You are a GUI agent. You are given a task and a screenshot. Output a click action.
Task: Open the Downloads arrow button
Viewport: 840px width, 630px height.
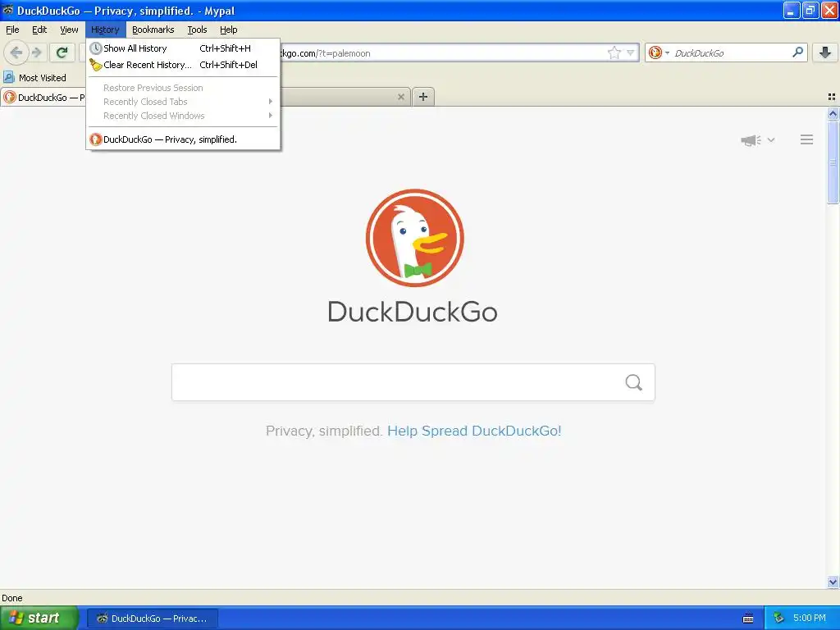pos(825,52)
